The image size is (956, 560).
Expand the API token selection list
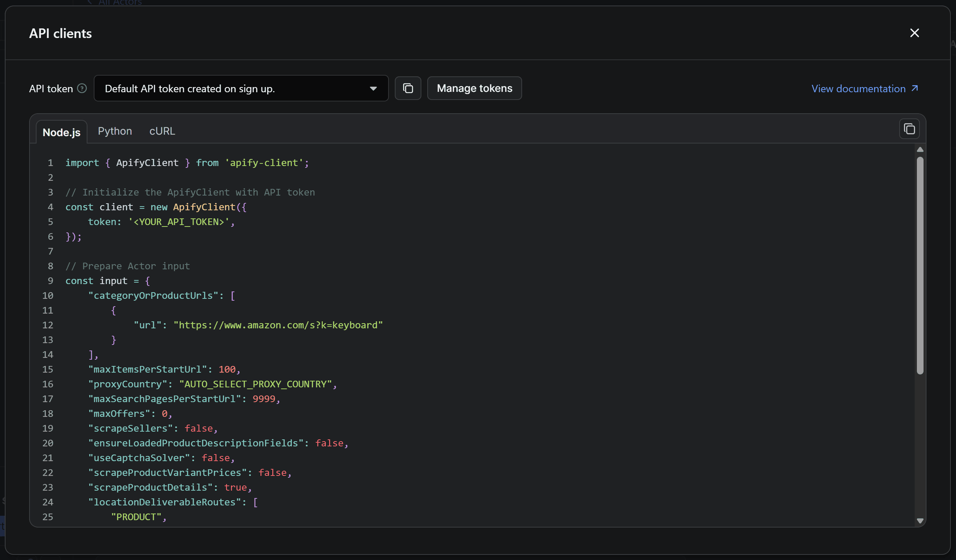click(x=241, y=89)
